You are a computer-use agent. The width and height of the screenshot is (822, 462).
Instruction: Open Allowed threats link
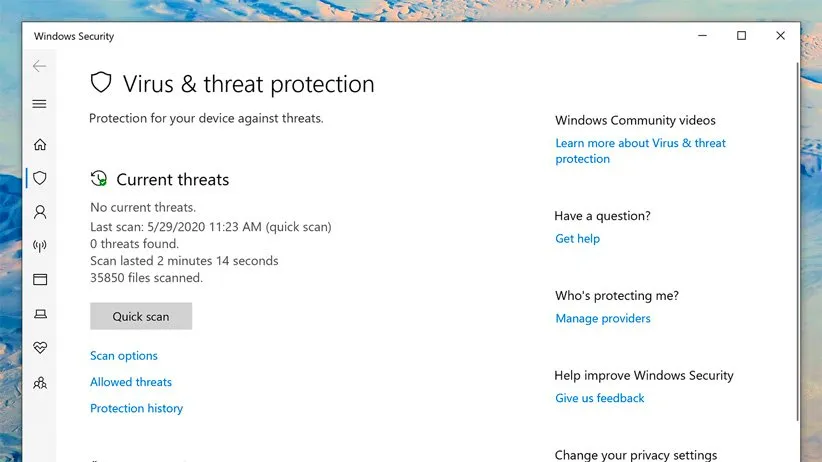tap(131, 382)
